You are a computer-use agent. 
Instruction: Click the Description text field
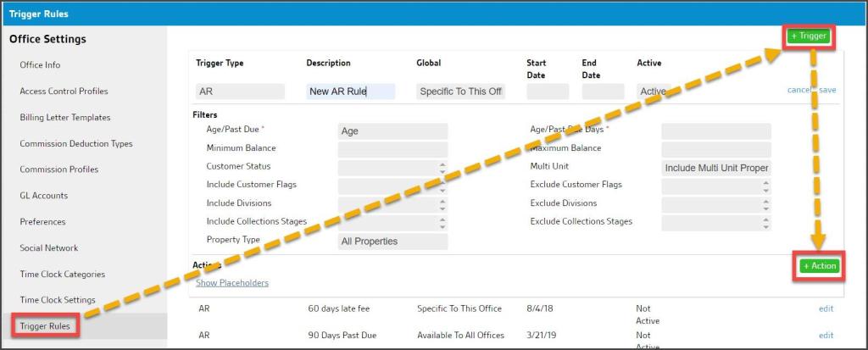[350, 92]
